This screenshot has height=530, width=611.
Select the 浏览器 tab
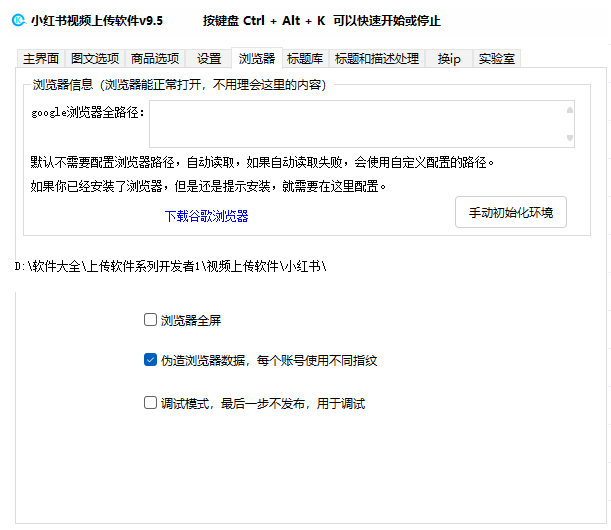[x=257, y=58]
